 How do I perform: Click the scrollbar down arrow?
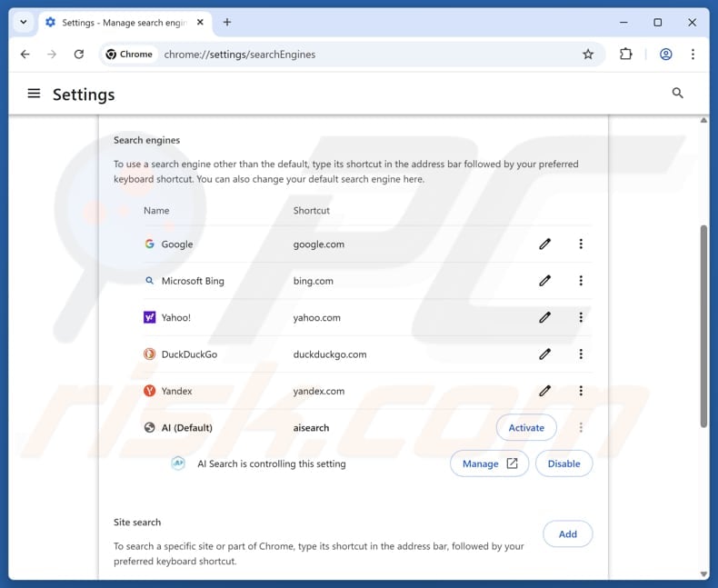coord(703,574)
